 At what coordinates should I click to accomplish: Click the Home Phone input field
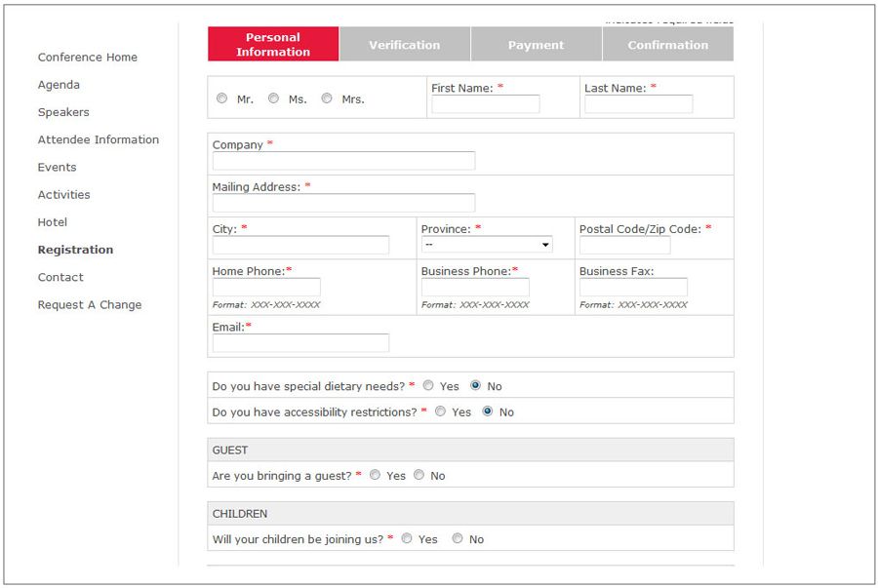(266, 287)
